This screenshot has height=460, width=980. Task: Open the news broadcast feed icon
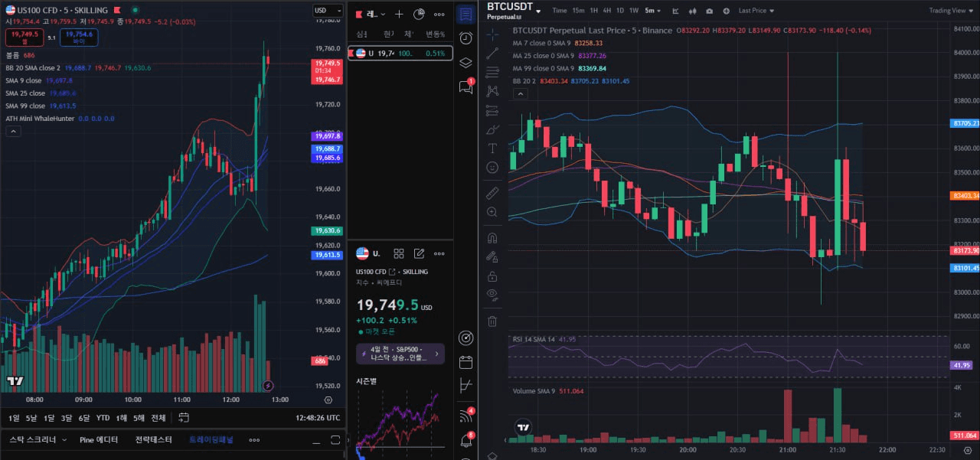(x=465, y=416)
